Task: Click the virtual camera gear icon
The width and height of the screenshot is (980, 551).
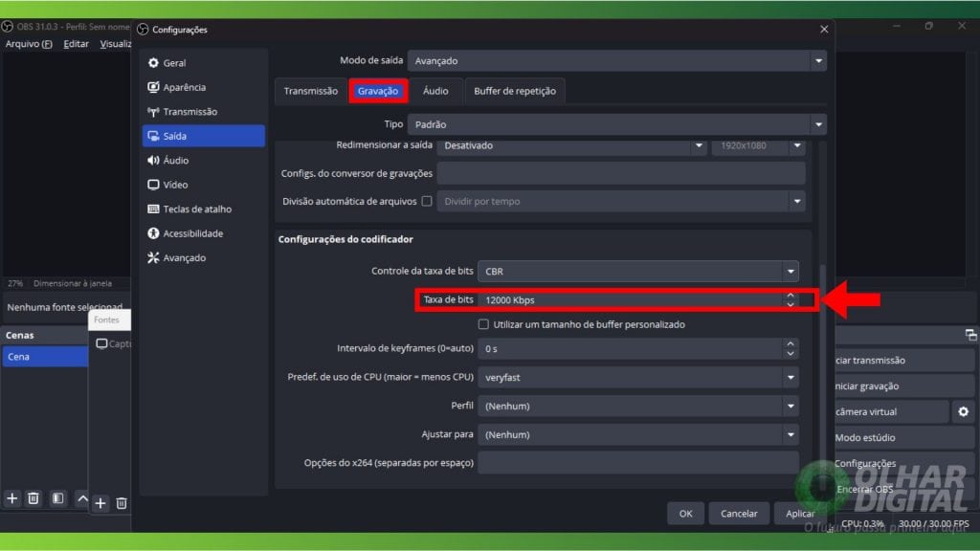Action: pyautogui.click(x=963, y=411)
